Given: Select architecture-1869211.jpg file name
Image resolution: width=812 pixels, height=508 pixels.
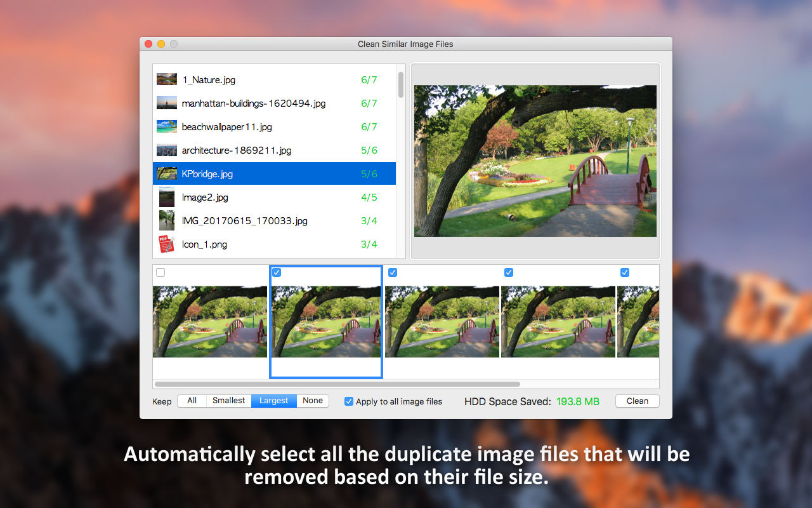Looking at the screenshot, I should click(237, 150).
